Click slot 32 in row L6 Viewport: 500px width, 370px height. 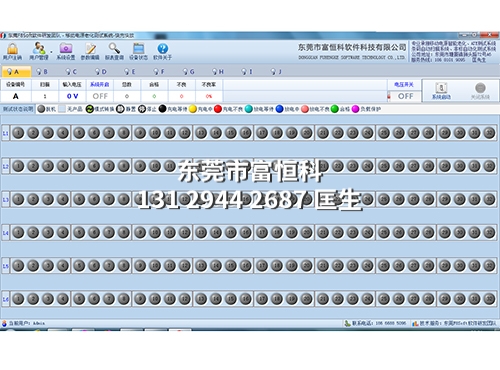coord(489,299)
